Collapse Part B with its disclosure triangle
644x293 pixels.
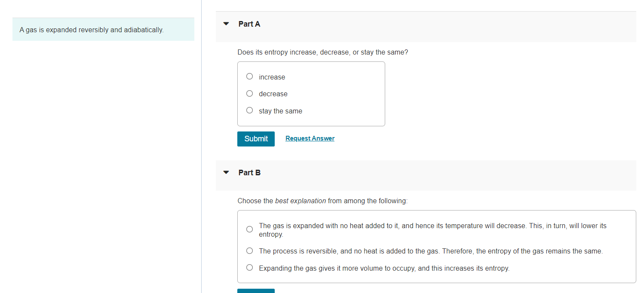[226, 172]
